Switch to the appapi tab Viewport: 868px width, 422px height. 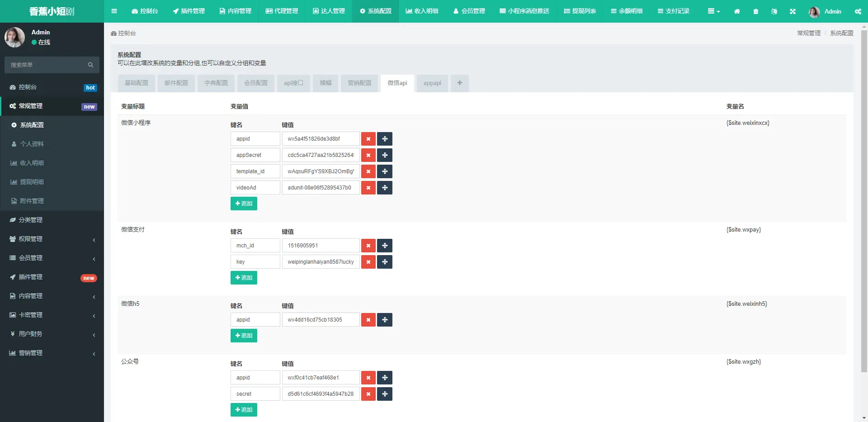point(432,83)
